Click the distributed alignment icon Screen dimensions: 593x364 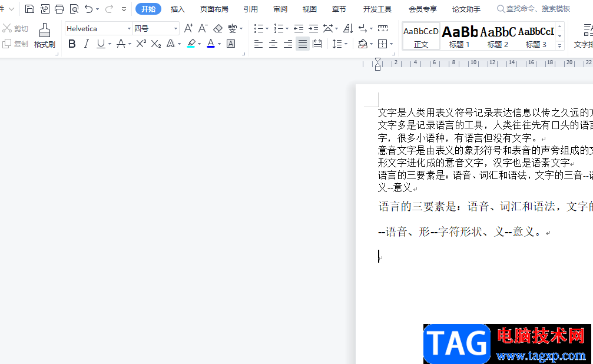click(x=317, y=44)
